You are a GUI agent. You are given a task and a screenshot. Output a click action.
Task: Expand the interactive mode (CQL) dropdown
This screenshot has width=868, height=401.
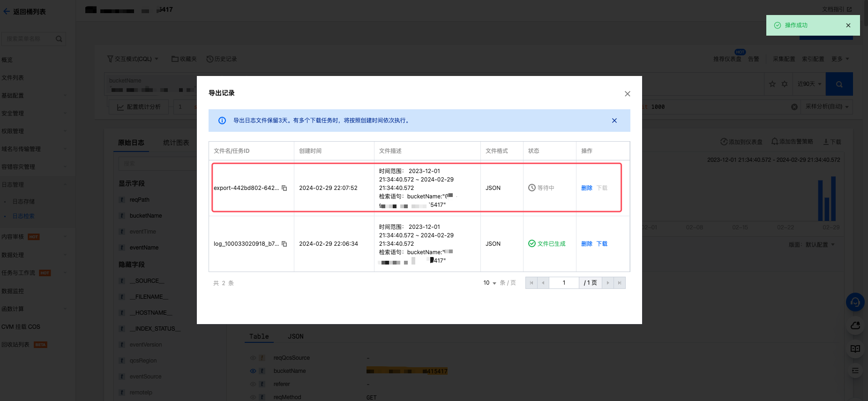click(133, 59)
